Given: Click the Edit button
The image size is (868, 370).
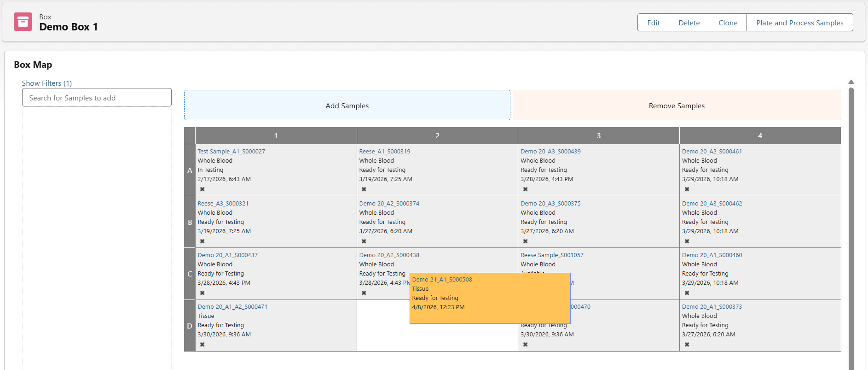Looking at the screenshot, I should [653, 23].
